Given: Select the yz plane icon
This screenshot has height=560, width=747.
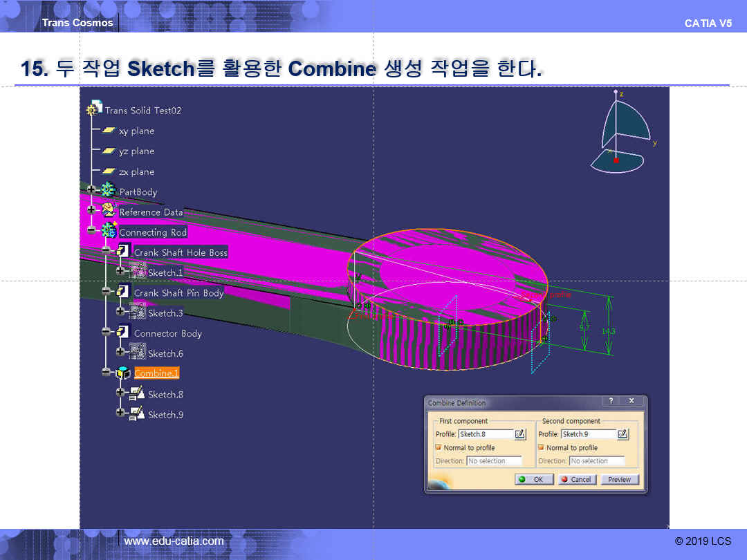Looking at the screenshot, I should point(109,151).
